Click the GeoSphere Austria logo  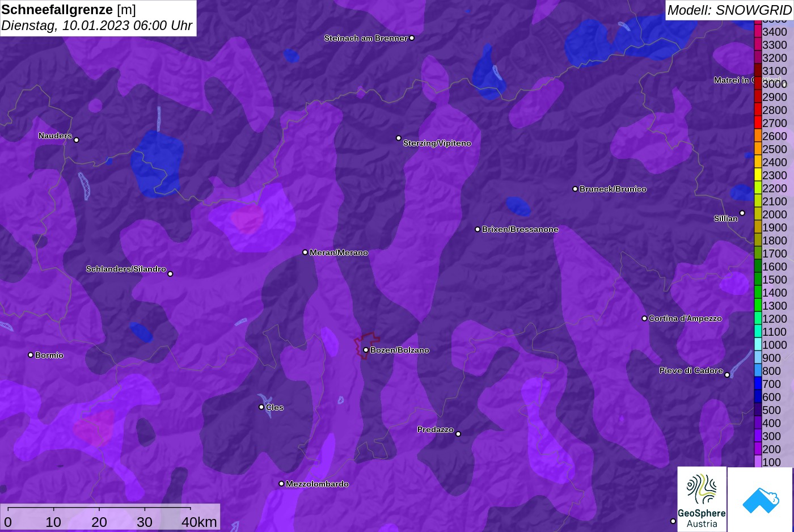tap(702, 500)
